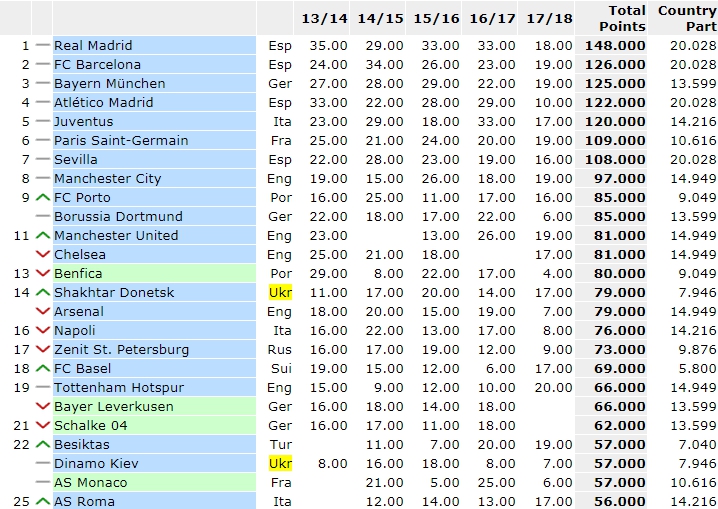Select the Juventus team name

pyautogui.click(x=84, y=122)
